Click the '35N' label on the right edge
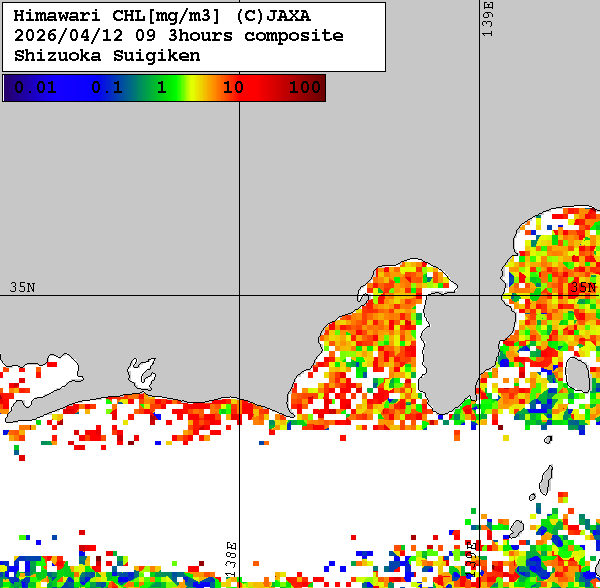This screenshot has height=588, width=600. (582, 287)
